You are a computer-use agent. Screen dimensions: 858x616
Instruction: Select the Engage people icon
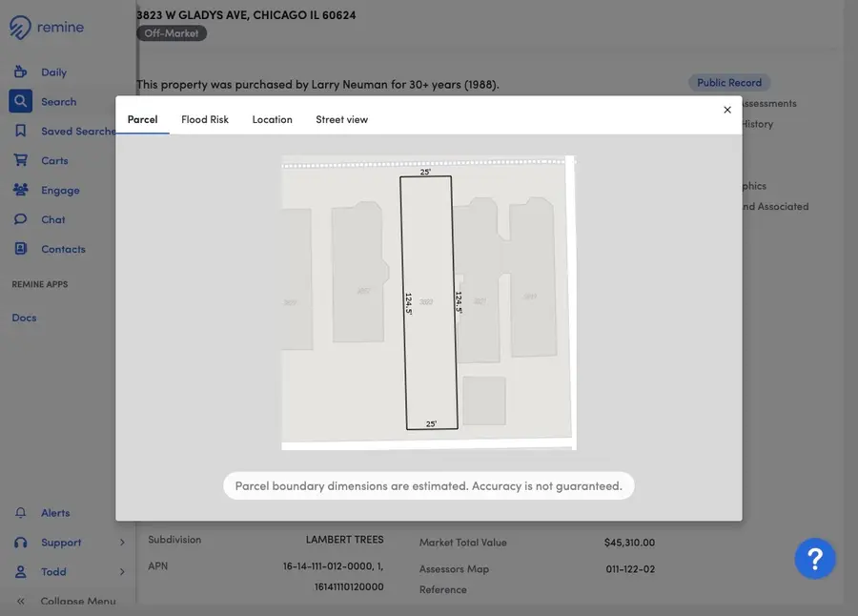point(21,189)
